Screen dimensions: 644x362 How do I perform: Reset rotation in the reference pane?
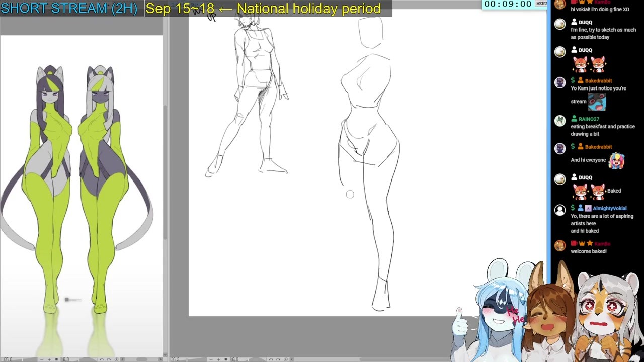tap(117, 359)
